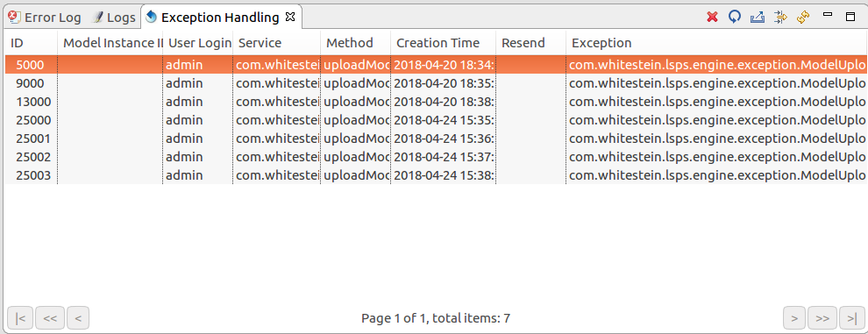Select exception row with ID 25003

click(x=437, y=175)
